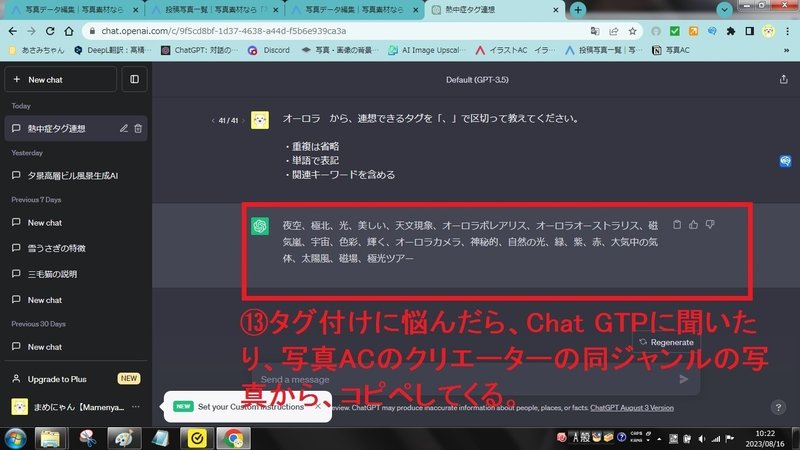Open the tab search dropdown arrow
Viewport: 800px width, 450px height.
tap(724, 10)
